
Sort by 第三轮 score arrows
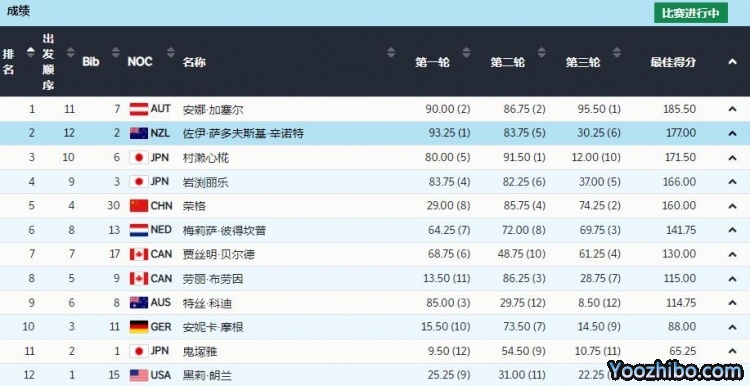point(617,52)
